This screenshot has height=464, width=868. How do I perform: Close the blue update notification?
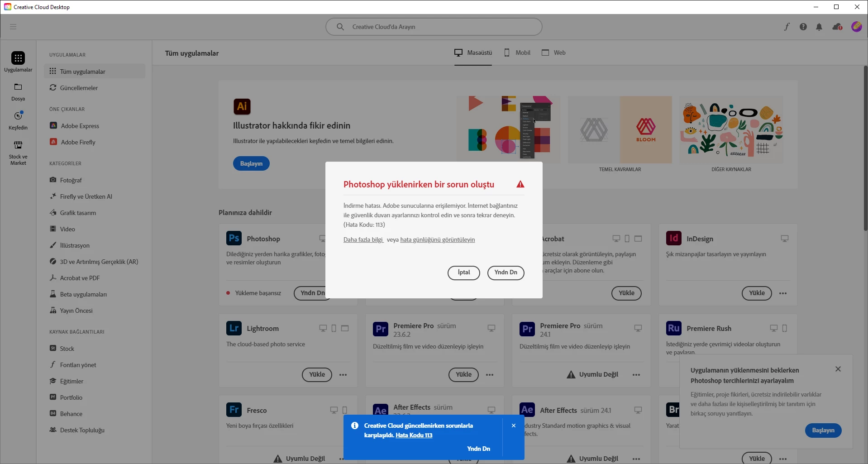pos(514,426)
